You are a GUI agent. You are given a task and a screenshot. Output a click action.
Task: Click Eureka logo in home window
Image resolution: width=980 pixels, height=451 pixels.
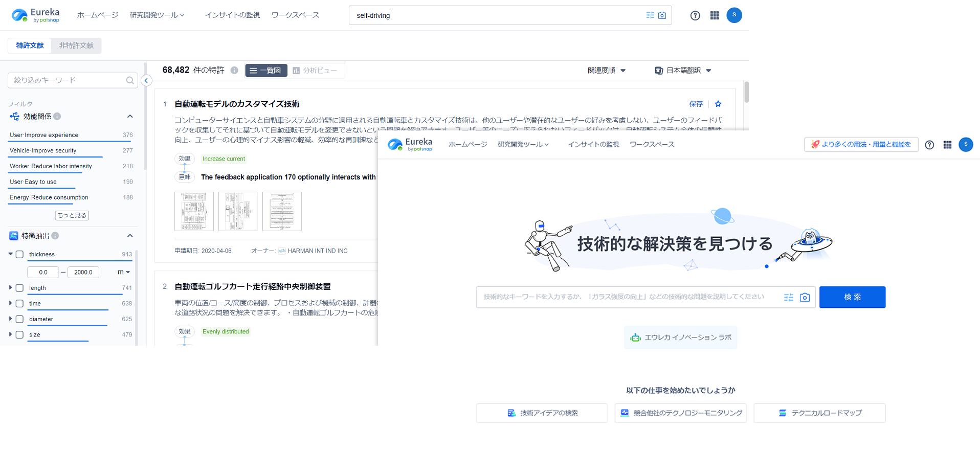410,145
